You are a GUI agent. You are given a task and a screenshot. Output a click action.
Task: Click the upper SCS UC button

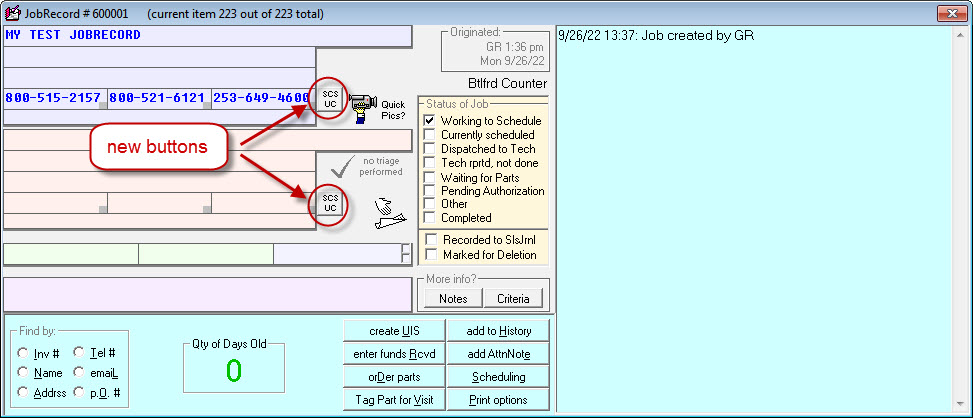coord(330,99)
